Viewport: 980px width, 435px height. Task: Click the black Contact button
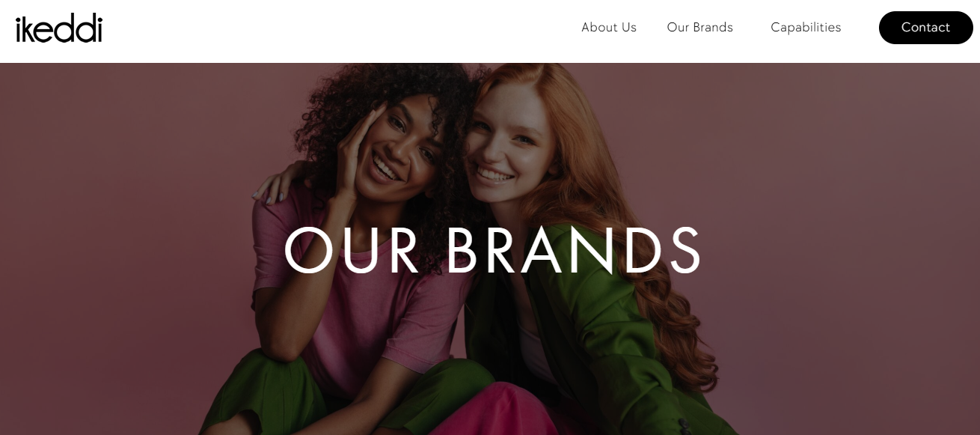pyautogui.click(x=925, y=28)
